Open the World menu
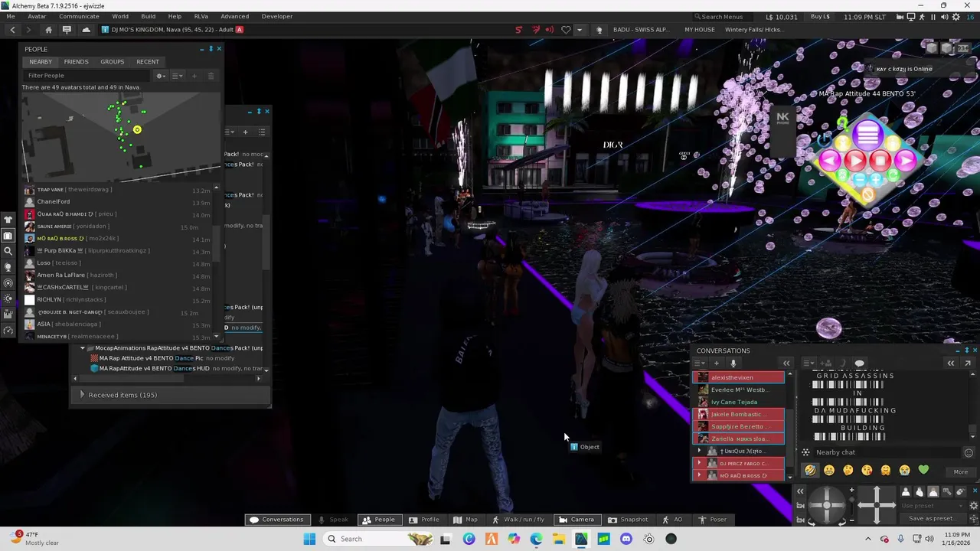The image size is (980, 551). pyautogui.click(x=120, y=16)
